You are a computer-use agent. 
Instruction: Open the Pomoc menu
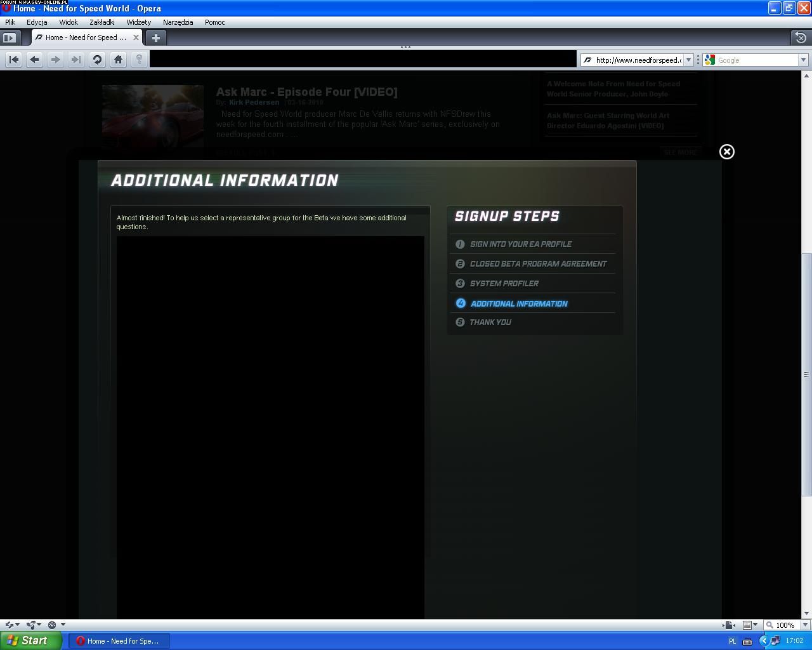point(214,22)
